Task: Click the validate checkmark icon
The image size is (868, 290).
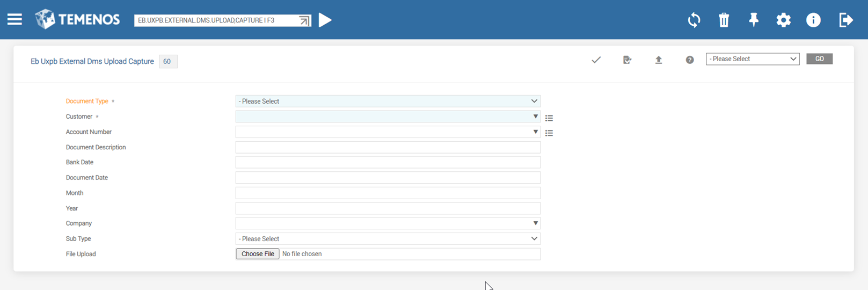Action: click(596, 60)
